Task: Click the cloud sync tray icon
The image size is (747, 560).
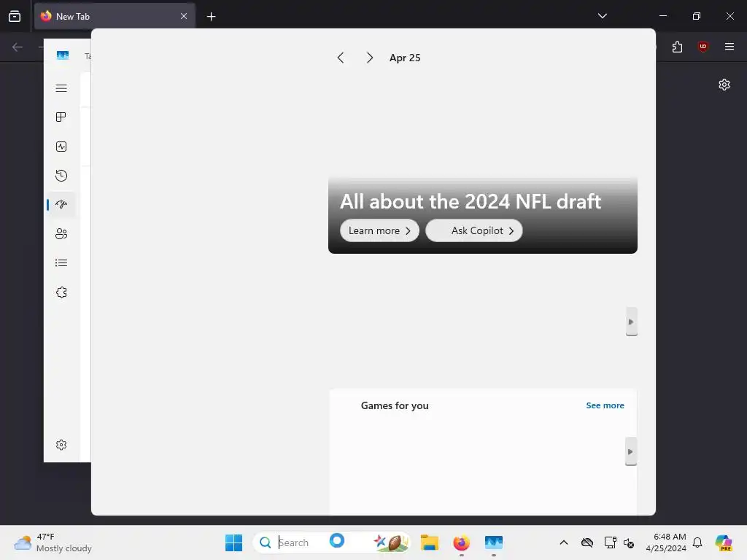Action: (587, 542)
